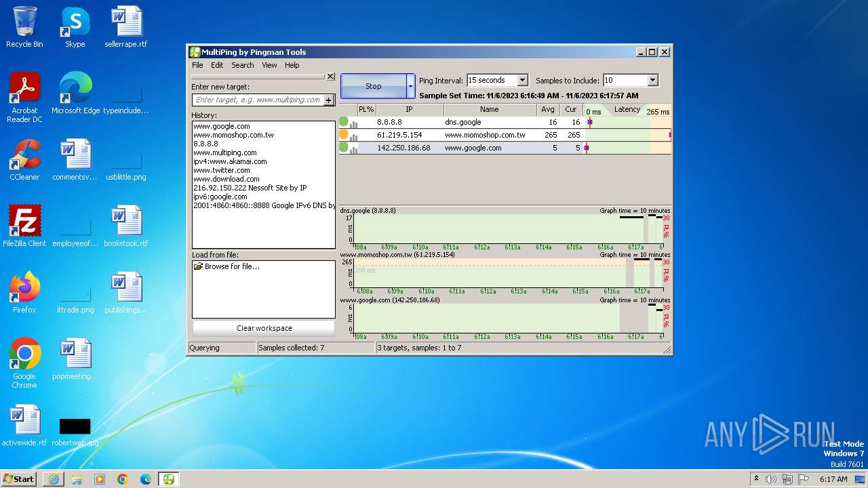Open Acrobat Reader DC desktop icon
Image resolution: width=868 pixels, height=488 pixels.
pyautogui.click(x=24, y=98)
